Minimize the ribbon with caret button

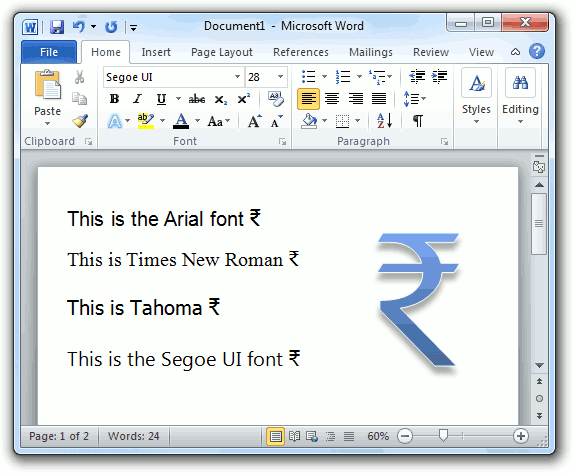click(x=515, y=52)
